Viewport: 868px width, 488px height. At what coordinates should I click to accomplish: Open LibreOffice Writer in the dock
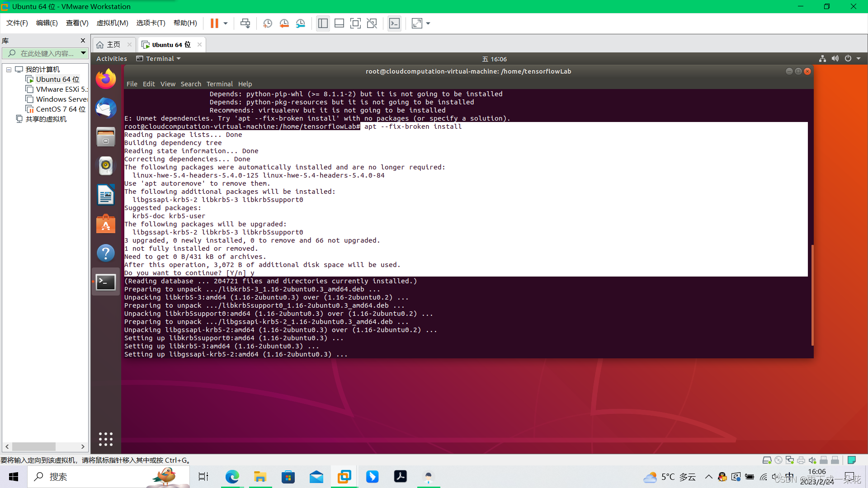[106, 195]
